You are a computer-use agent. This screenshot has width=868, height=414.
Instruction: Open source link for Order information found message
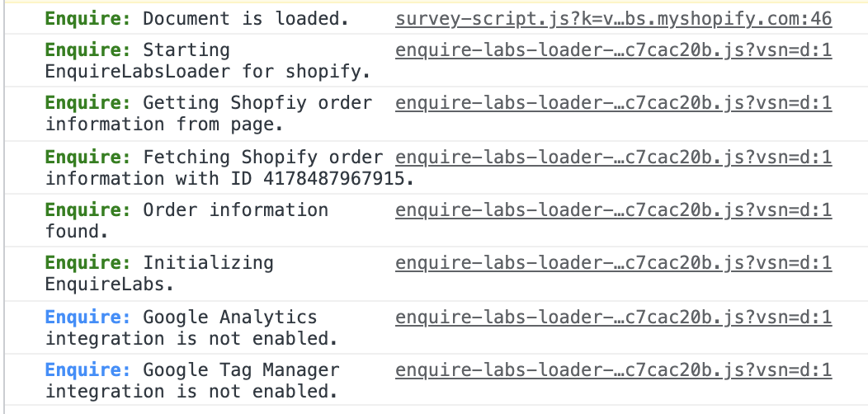[x=613, y=210]
